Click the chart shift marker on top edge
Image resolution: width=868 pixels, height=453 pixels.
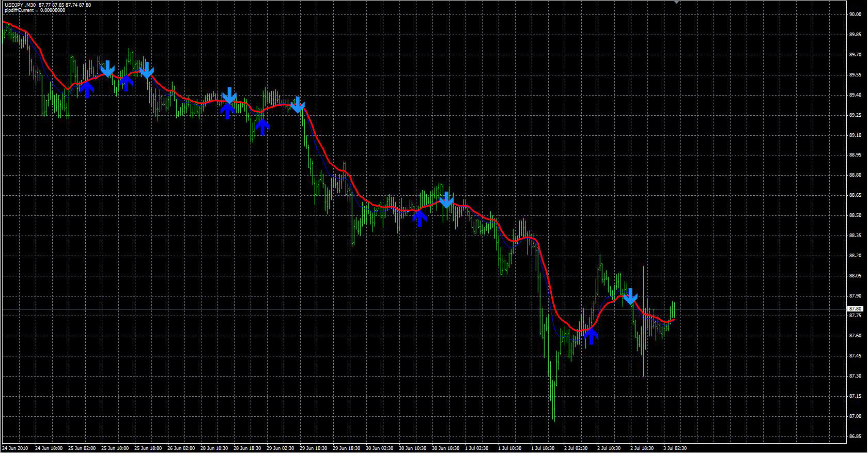coord(676,2)
